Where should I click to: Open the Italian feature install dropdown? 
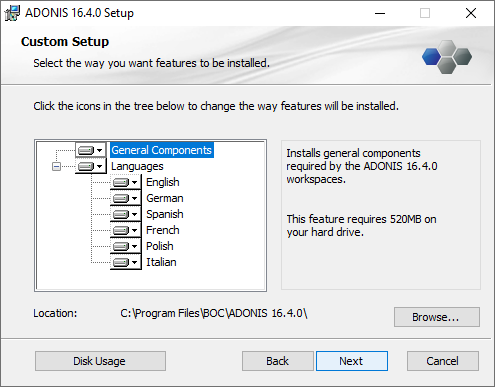[126, 262]
